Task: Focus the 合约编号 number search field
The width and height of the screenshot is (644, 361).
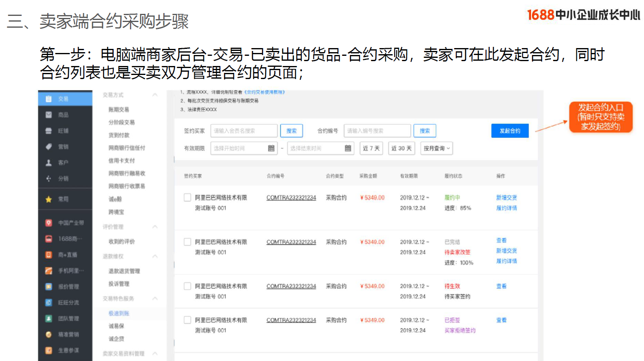Action: click(x=377, y=131)
